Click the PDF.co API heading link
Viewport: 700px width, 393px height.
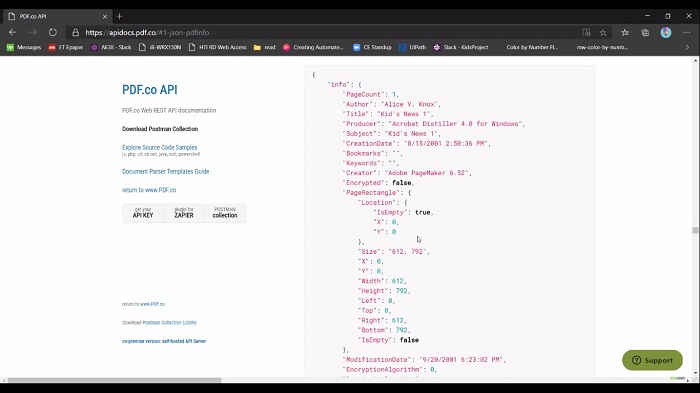tap(150, 90)
